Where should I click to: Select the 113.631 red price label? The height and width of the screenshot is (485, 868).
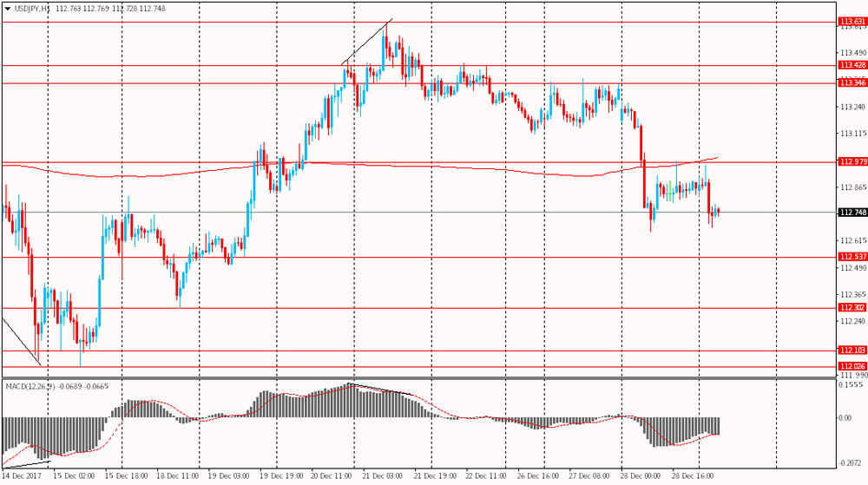tap(852, 22)
